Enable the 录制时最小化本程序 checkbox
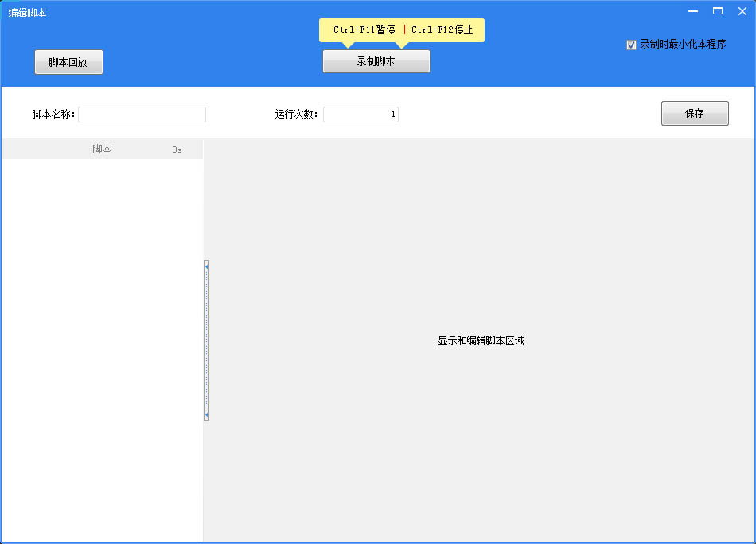Image resolution: width=756 pixels, height=544 pixels. click(631, 45)
